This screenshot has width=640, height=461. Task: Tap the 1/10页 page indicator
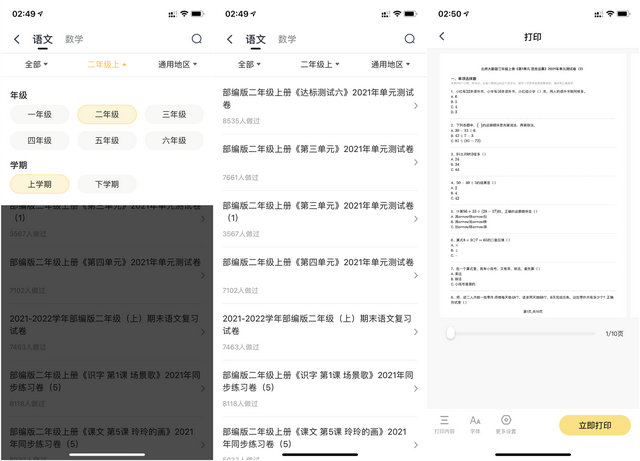[614, 334]
